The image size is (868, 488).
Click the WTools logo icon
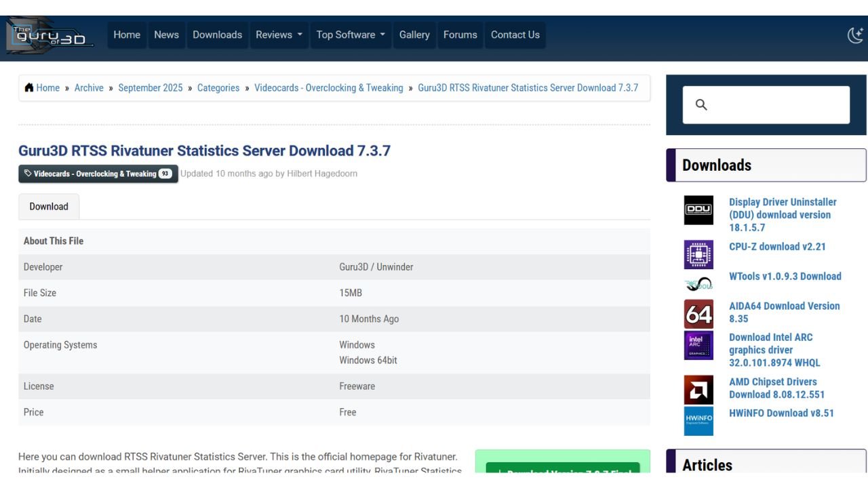[698, 284]
